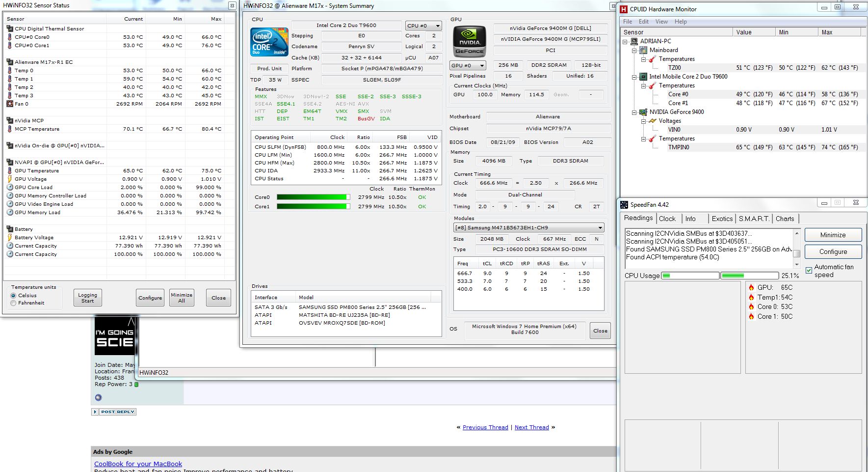Open CoolBook for your MacBook ad link
868x472 pixels.
(138, 464)
